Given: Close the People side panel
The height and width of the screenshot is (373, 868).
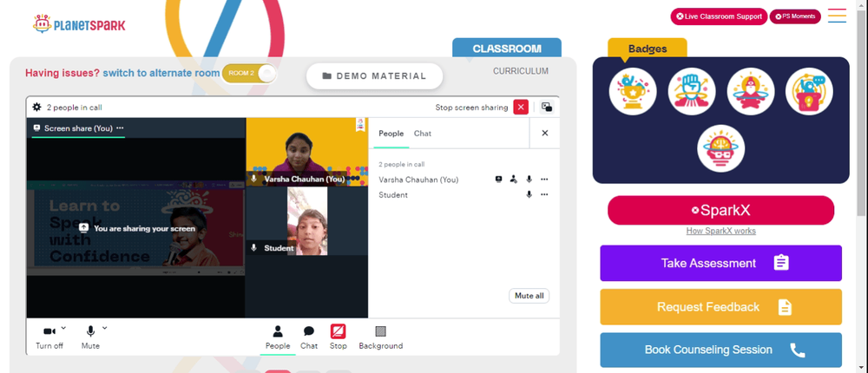Looking at the screenshot, I should click(x=545, y=133).
